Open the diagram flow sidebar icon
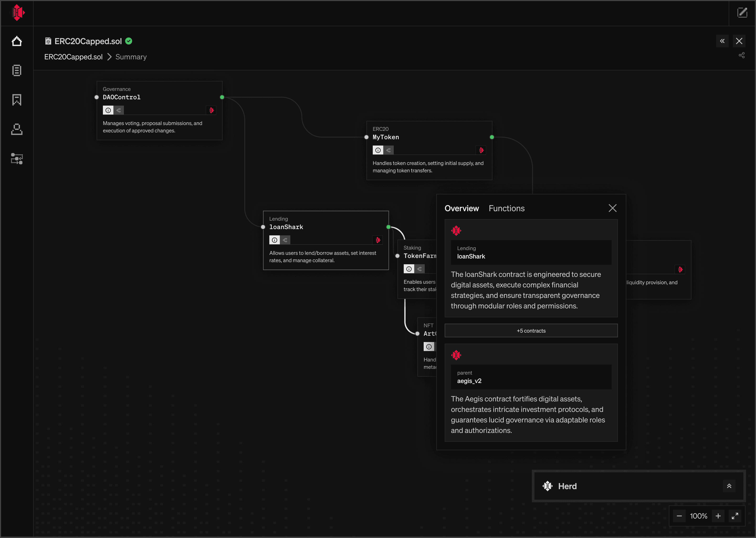Viewport: 756px width, 538px height. 17,159
